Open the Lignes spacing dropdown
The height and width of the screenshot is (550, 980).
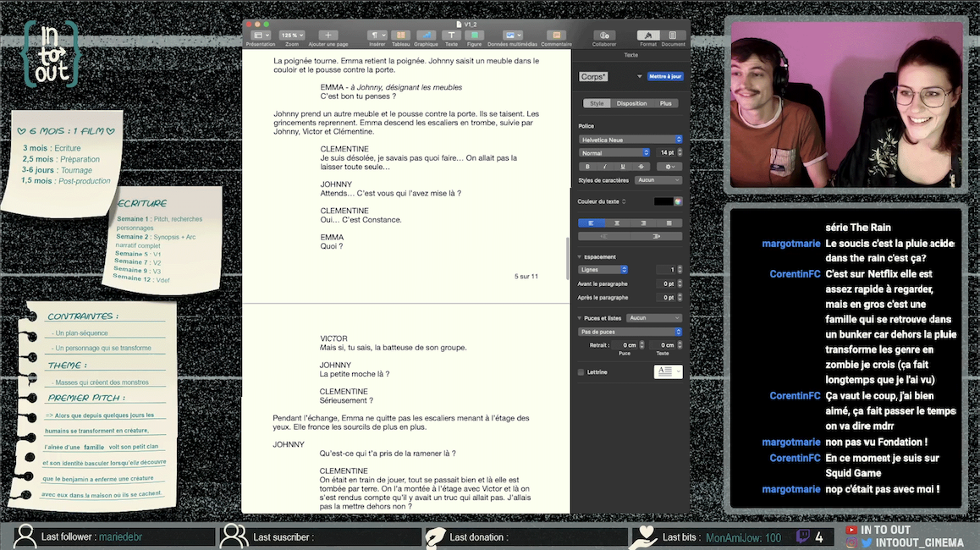point(603,269)
